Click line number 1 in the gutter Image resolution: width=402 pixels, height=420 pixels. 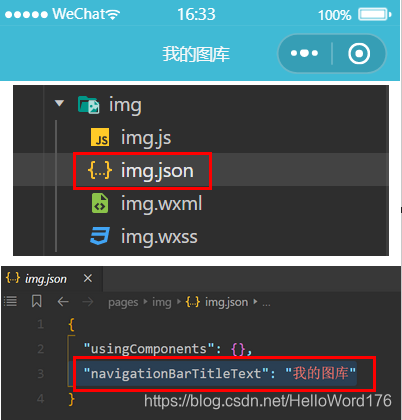tap(40, 324)
